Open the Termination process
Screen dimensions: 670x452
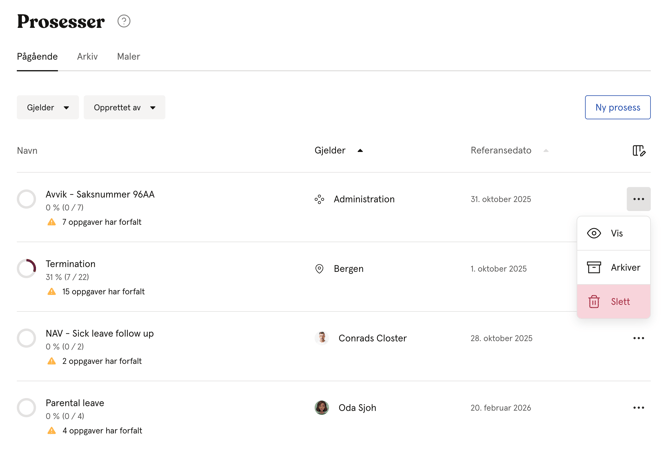(71, 264)
